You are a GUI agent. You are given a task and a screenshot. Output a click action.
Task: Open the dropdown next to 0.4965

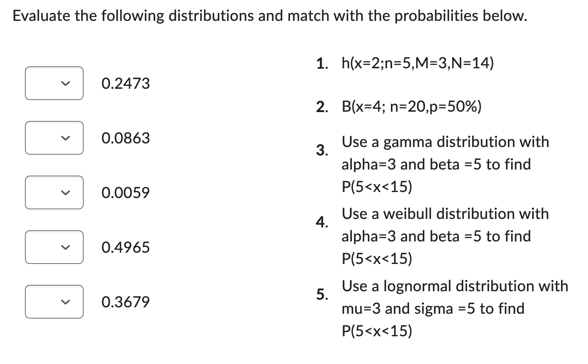54,247
